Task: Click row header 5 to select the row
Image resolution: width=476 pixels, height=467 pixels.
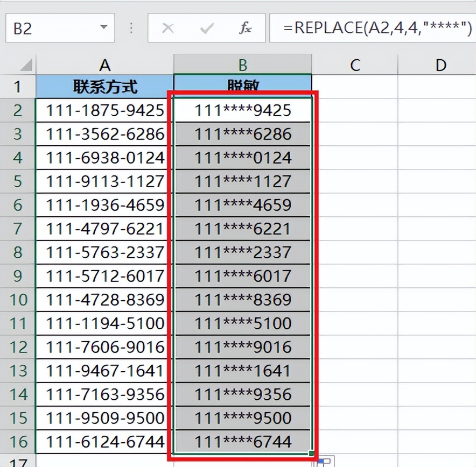Action: [x=18, y=181]
